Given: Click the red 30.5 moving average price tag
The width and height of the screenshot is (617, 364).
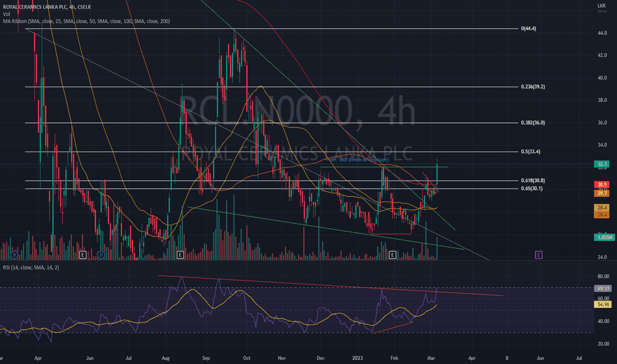Looking at the screenshot, I should point(602,185).
